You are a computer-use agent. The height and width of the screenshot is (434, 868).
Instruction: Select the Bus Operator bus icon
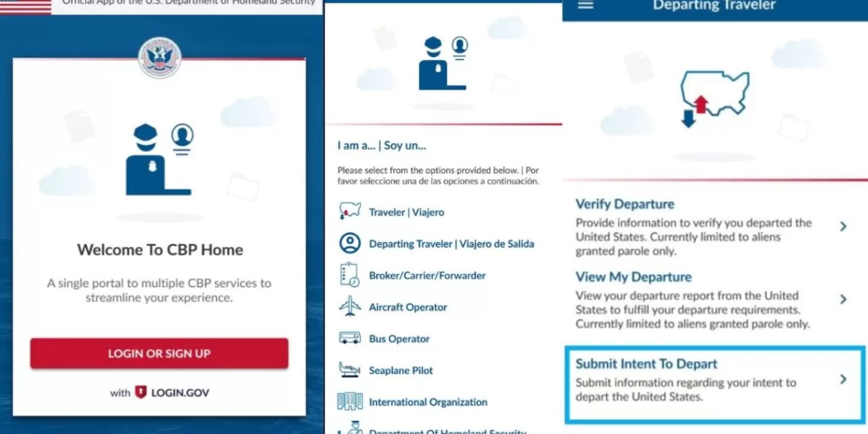point(349,337)
